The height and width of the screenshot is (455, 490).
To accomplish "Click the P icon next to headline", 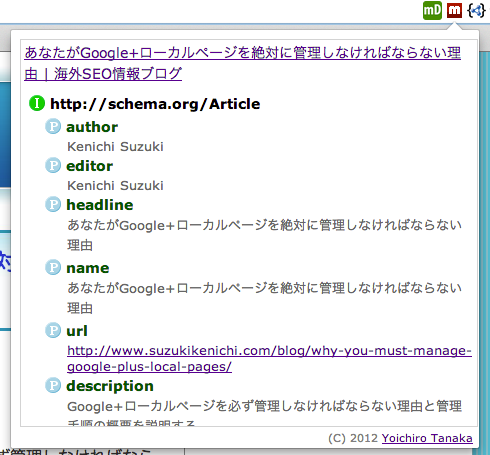I will pos(53,204).
